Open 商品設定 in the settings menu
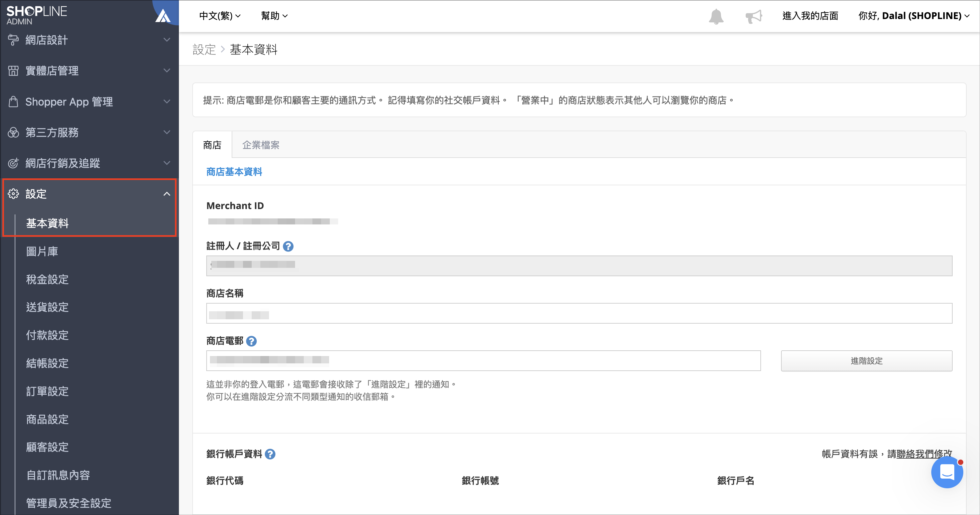Viewport: 980px width, 515px height. 47,419
